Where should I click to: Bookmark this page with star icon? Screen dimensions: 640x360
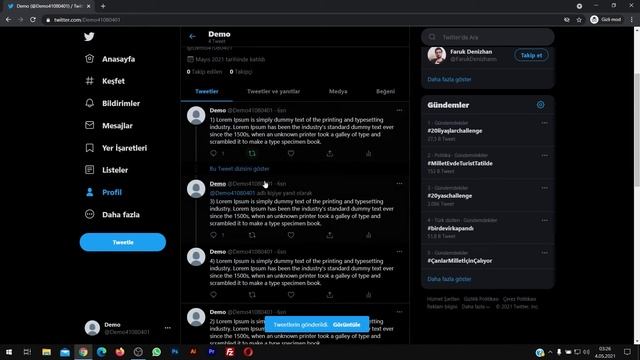(x=579, y=20)
